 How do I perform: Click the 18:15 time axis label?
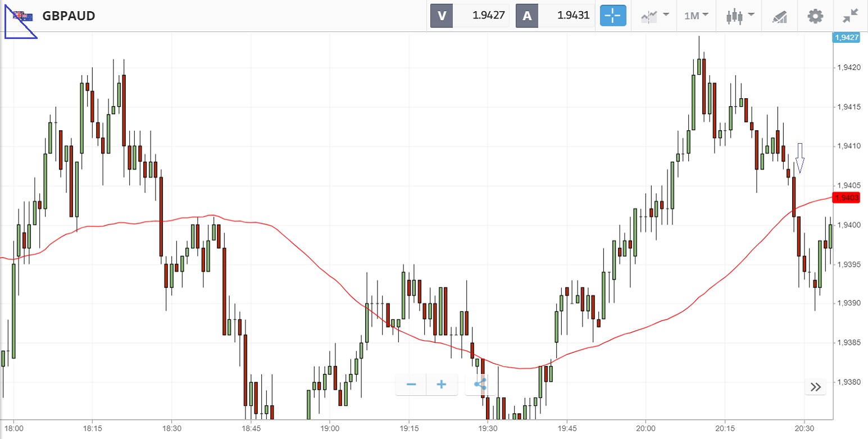pos(92,428)
